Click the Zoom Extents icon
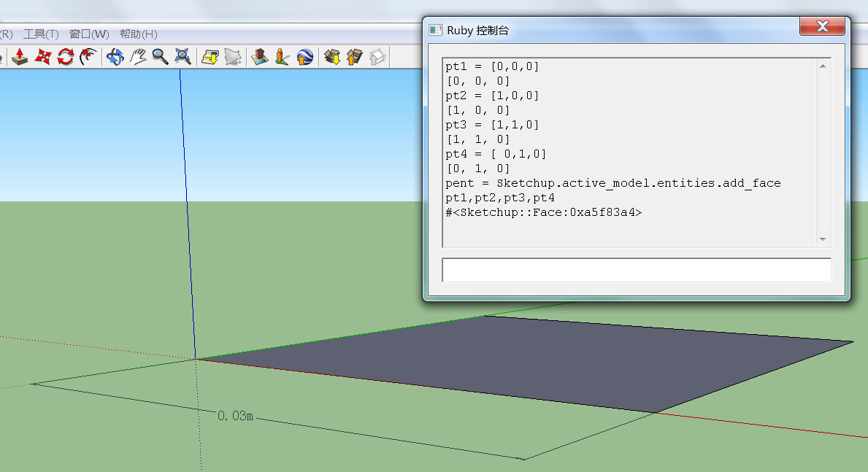The width and height of the screenshot is (868, 472). tap(183, 57)
